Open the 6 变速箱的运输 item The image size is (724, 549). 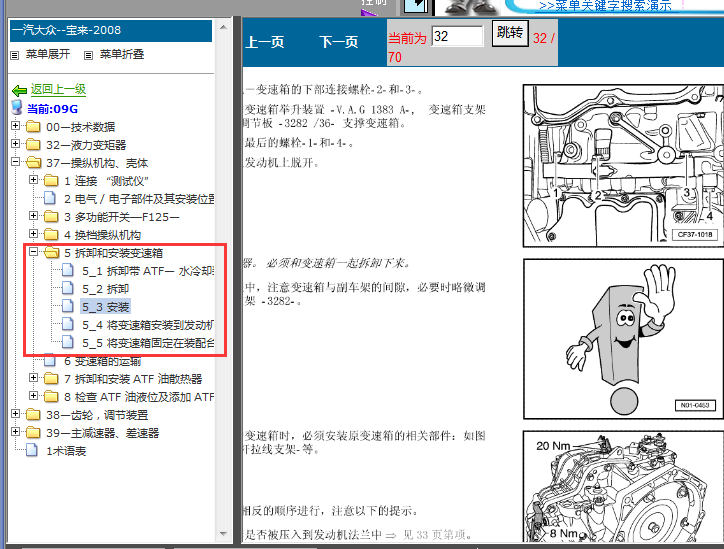102,361
